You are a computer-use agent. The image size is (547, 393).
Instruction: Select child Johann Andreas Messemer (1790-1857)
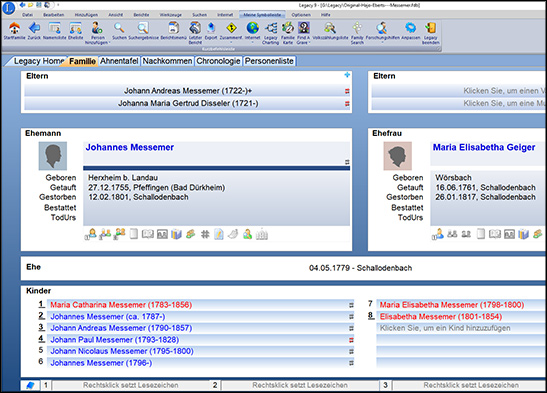point(201,328)
